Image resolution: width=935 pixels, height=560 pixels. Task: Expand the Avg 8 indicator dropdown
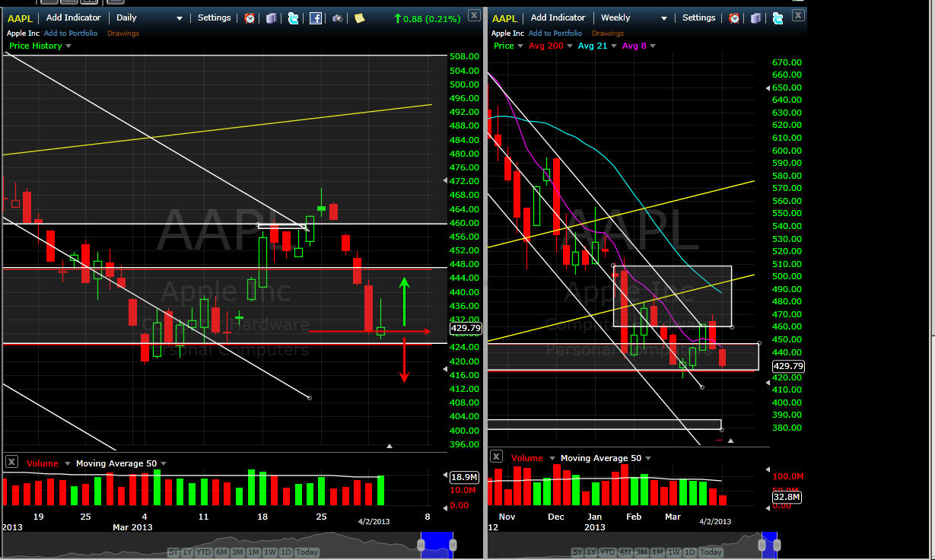(652, 46)
